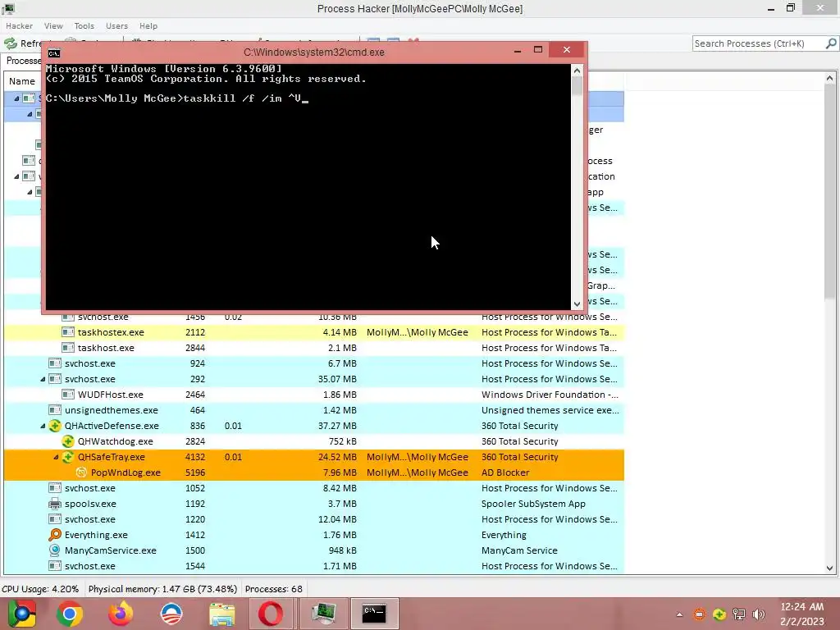This screenshot has height=630, width=840.
Task: Click the network tray icon
Action: (739, 614)
